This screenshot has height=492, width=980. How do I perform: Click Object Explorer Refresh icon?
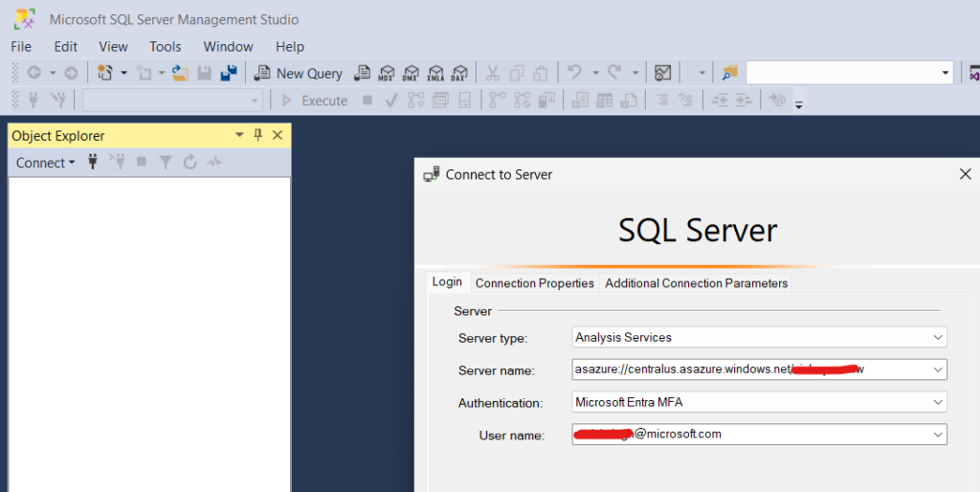(x=190, y=163)
